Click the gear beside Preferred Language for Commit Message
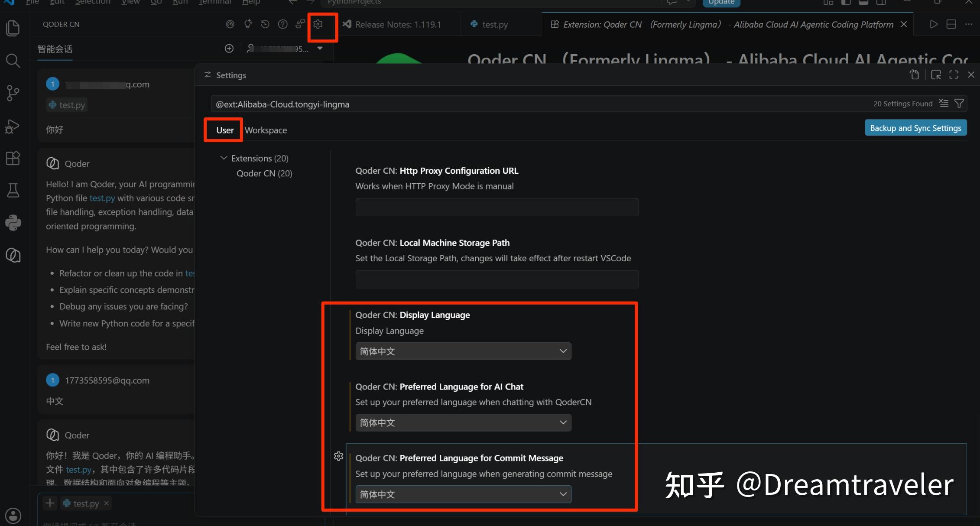Screen dimensions: 980x526 pyautogui.click(x=339, y=456)
